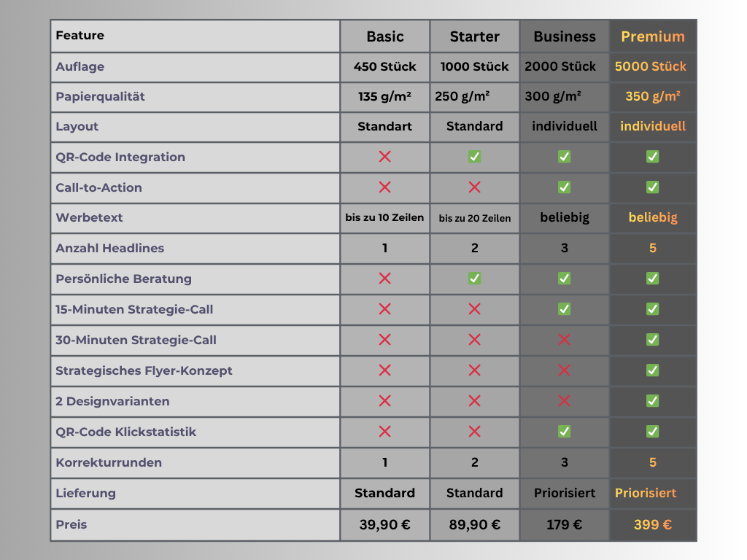The image size is (747, 560).
Task: Click the red X for Starter 2 Designvarianten
Action: [475, 401]
